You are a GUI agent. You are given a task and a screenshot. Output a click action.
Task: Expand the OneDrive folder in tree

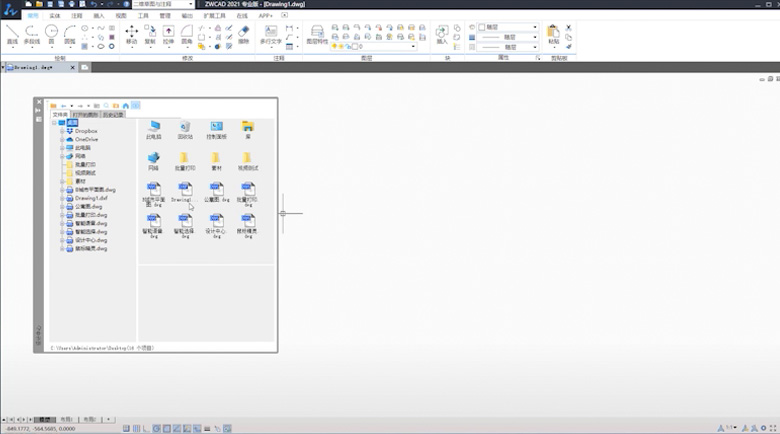62,139
